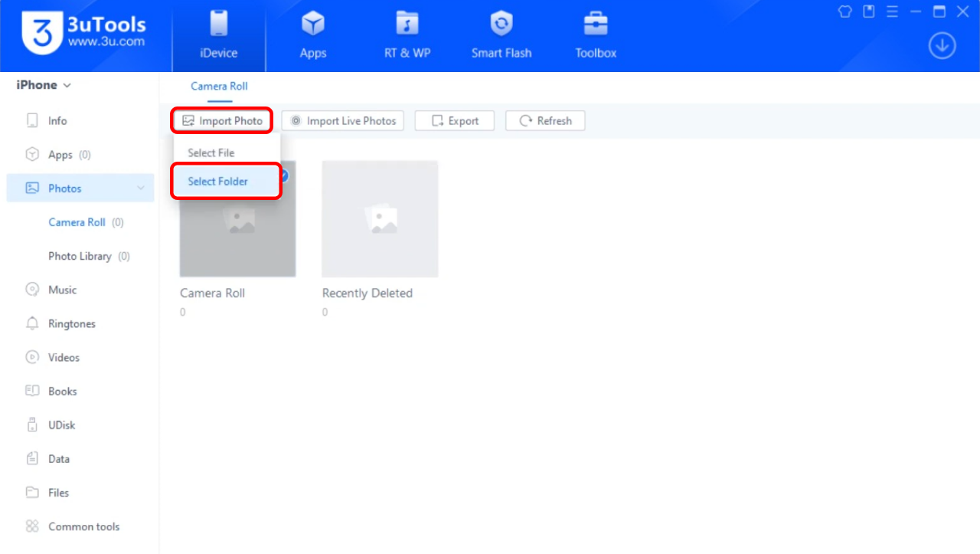Viewport: 980px width, 554px height.
Task: Toggle the Camera Roll album checkmark
Action: coord(283,175)
